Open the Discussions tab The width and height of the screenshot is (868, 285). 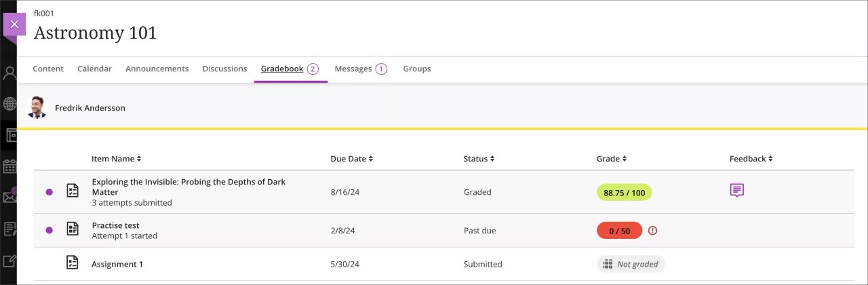(x=224, y=69)
